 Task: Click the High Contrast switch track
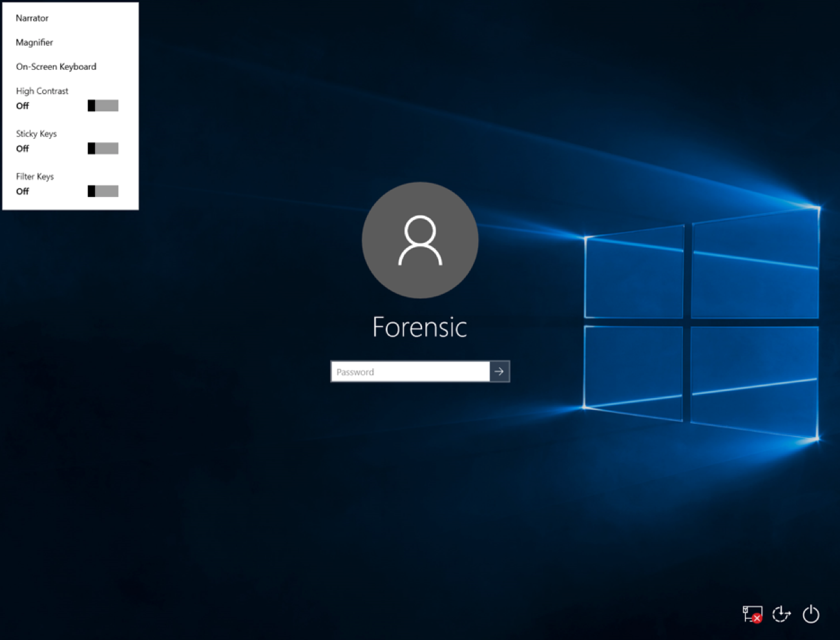click(x=103, y=105)
